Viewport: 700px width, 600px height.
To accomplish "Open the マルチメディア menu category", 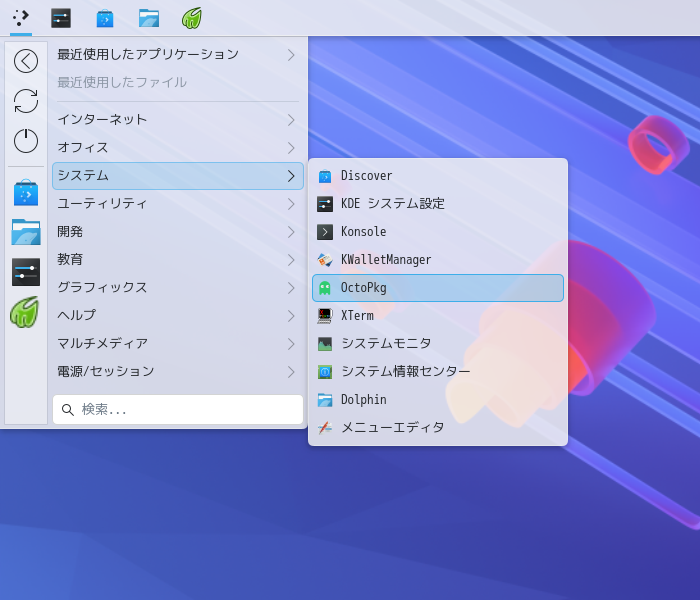I will [x=178, y=344].
